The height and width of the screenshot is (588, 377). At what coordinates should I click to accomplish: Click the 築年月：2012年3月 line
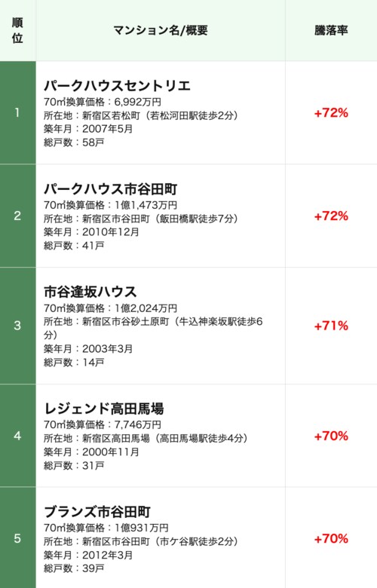pyautogui.click(x=88, y=555)
